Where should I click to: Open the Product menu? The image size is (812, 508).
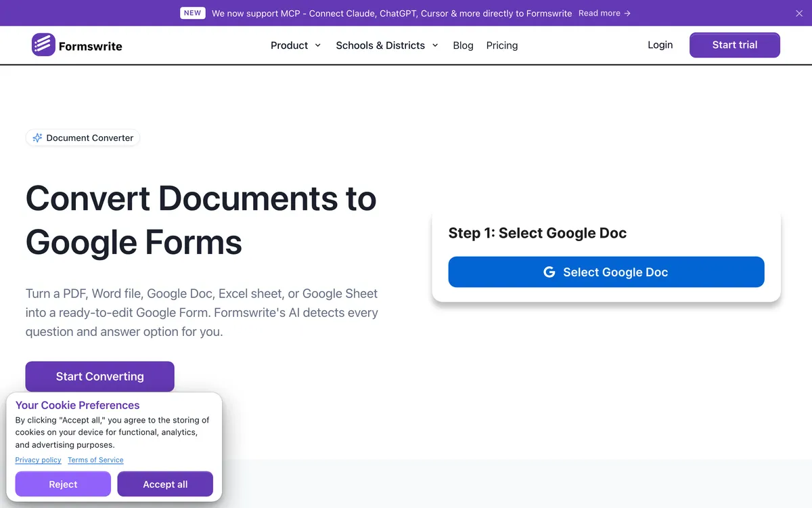click(296, 45)
